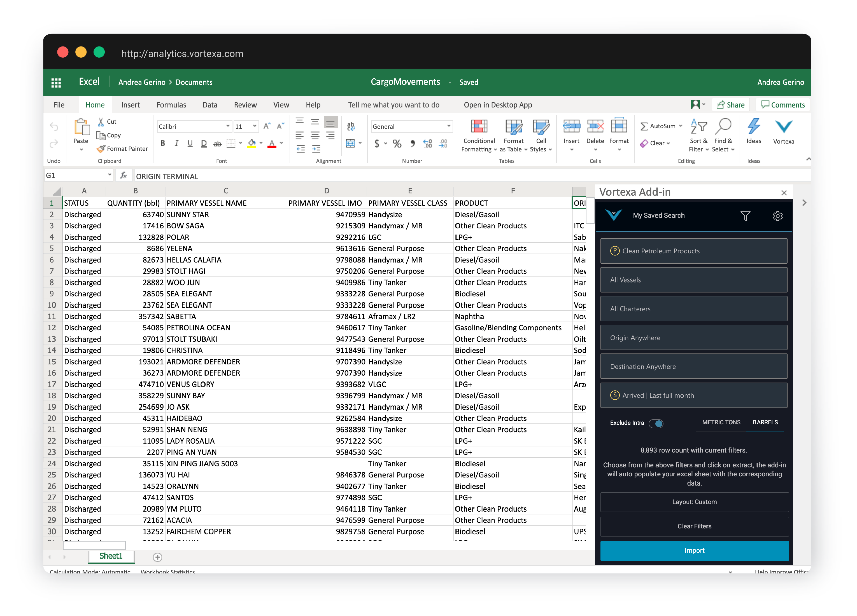
Task: Toggle bold formatting
Action: (163, 143)
